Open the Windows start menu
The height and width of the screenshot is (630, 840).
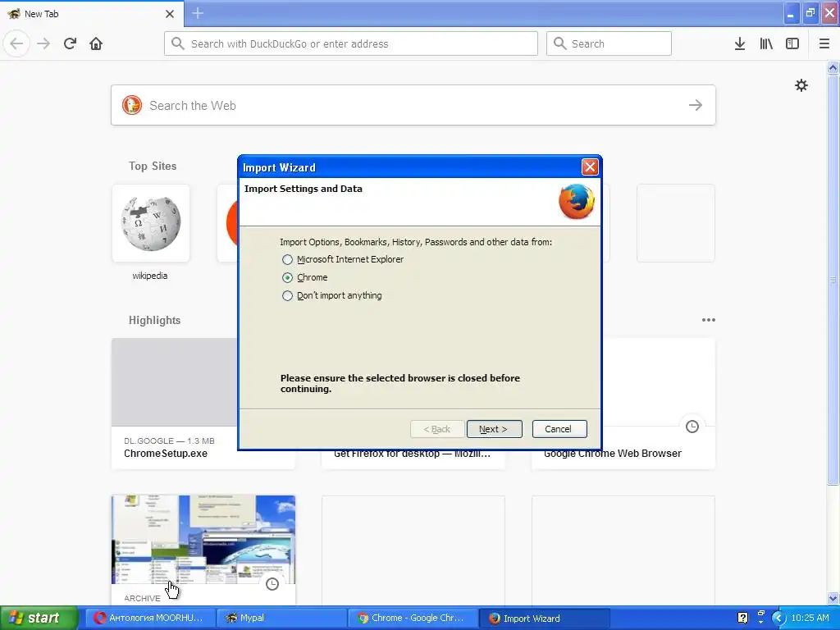coord(39,618)
